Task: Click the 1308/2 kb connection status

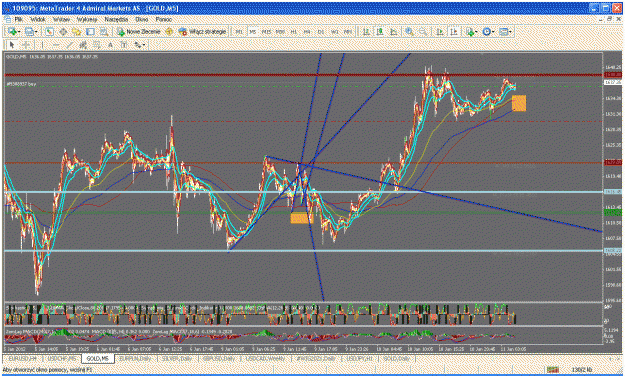Action: click(x=582, y=369)
